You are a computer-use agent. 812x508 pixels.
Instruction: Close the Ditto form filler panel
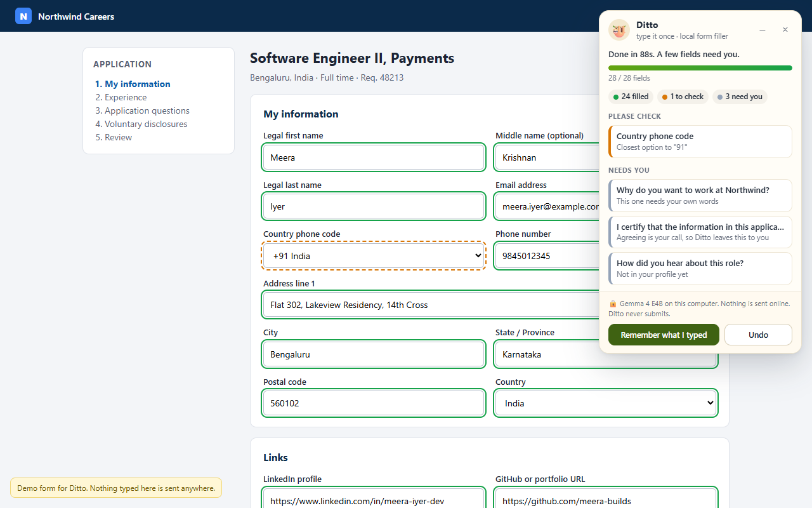785,30
